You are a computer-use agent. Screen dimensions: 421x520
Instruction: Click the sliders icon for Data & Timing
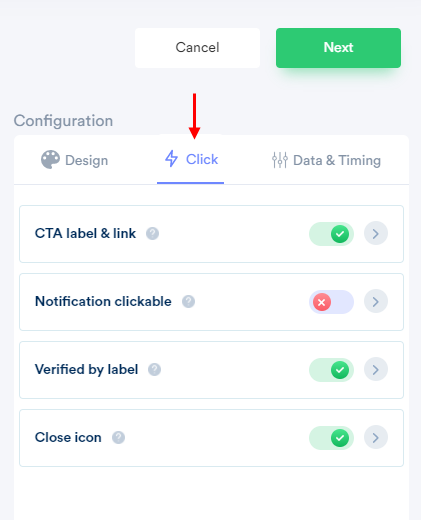tap(280, 160)
